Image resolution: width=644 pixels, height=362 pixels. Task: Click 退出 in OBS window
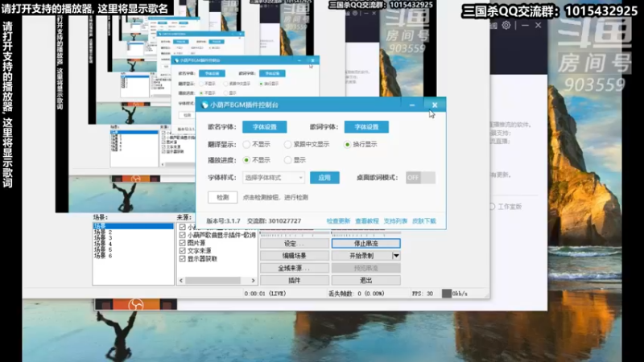pos(366,280)
